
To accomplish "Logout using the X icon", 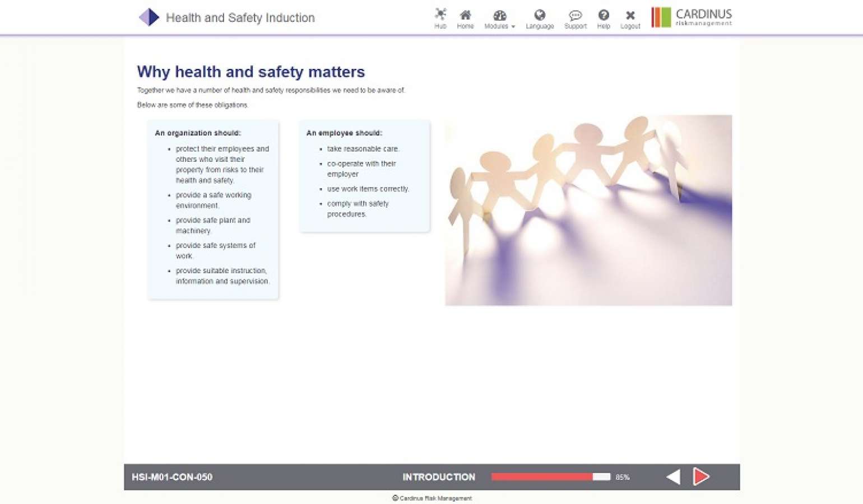I will 630,17.
